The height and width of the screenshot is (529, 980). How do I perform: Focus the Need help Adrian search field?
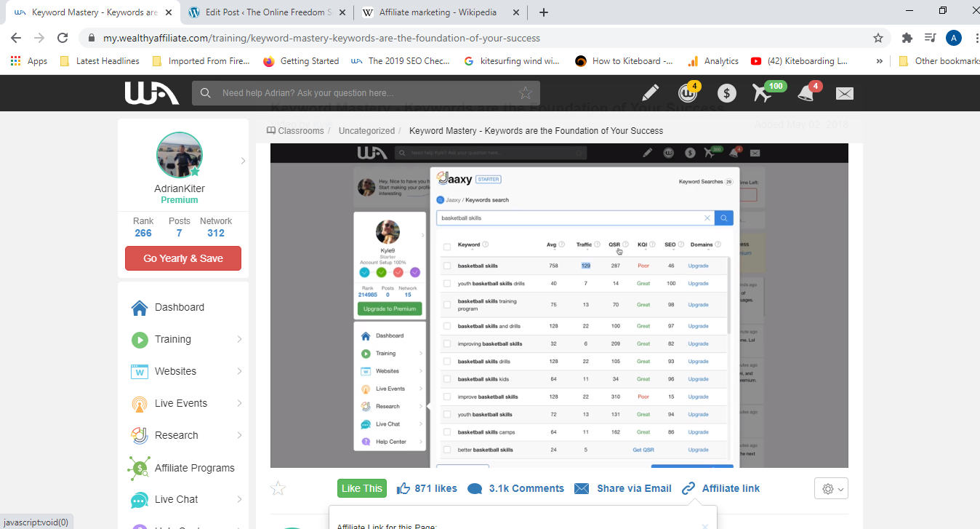tap(366, 93)
